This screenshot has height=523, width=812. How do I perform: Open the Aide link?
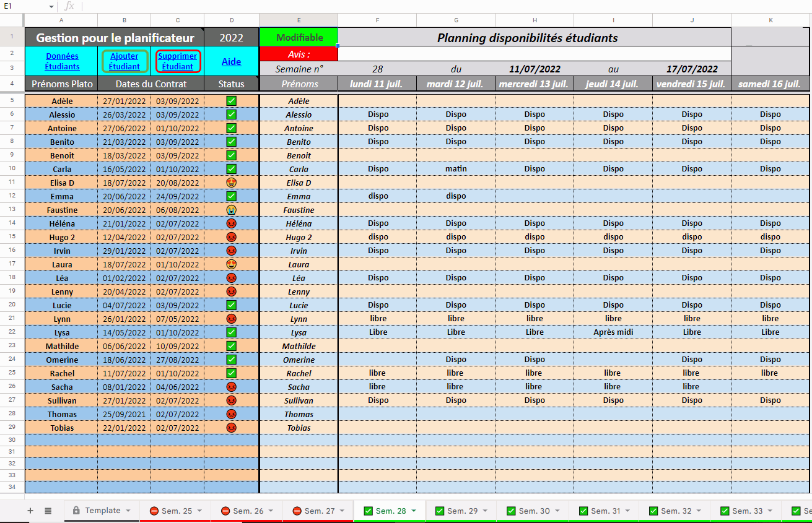[x=232, y=62]
